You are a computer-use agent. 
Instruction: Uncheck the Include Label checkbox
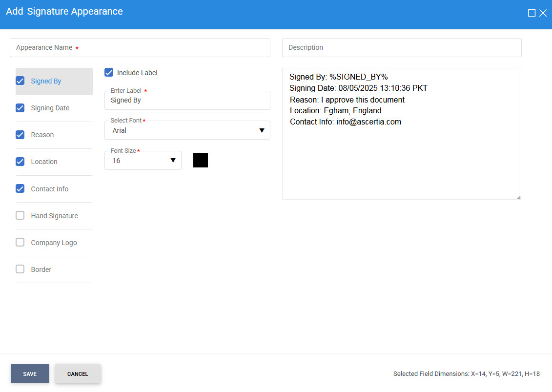pos(109,73)
